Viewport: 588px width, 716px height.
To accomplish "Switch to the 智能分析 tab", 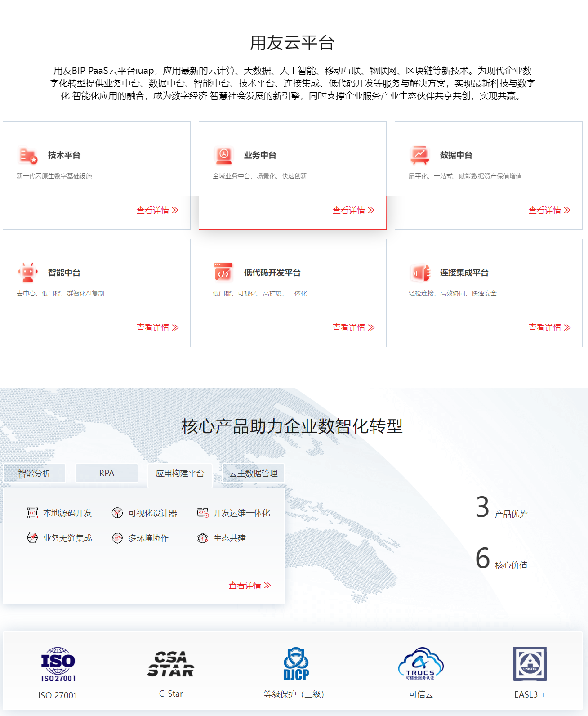I will (34, 473).
